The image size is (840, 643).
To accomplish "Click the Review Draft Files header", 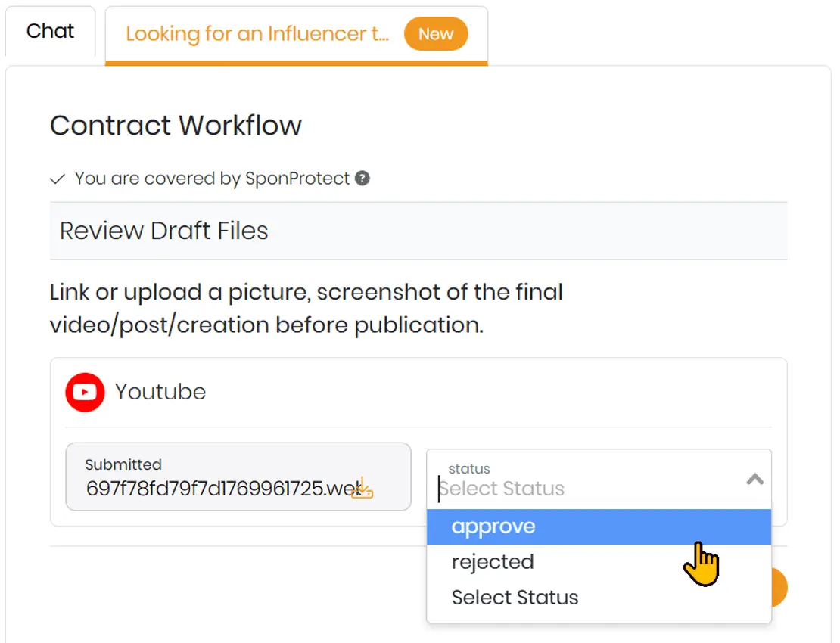I will point(418,231).
